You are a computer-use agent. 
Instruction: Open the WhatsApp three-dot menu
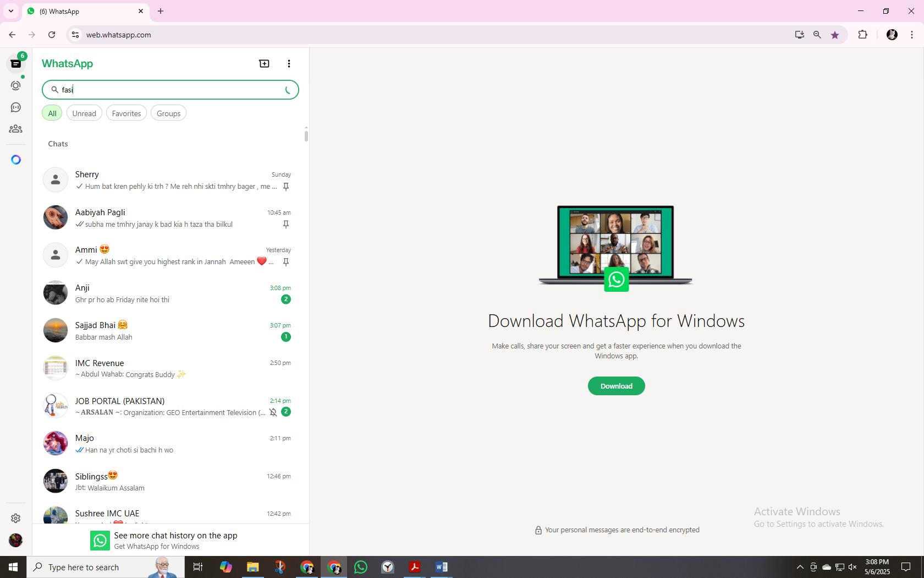pos(289,64)
